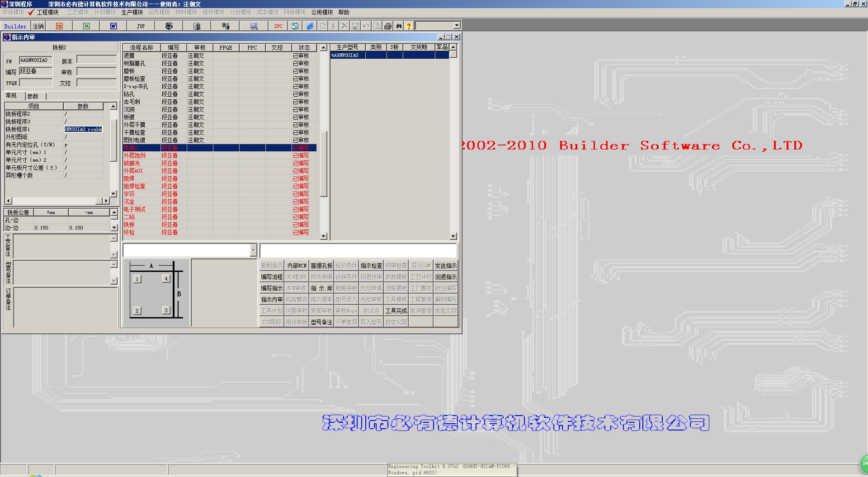This screenshot has height=477, width=868.
Task: Open the binoculars search icon
Action: coord(399,26)
